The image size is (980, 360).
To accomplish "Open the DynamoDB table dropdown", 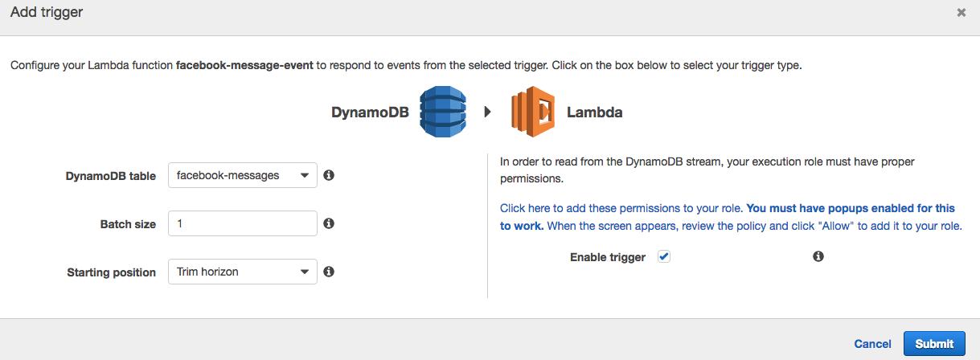I will 242,175.
